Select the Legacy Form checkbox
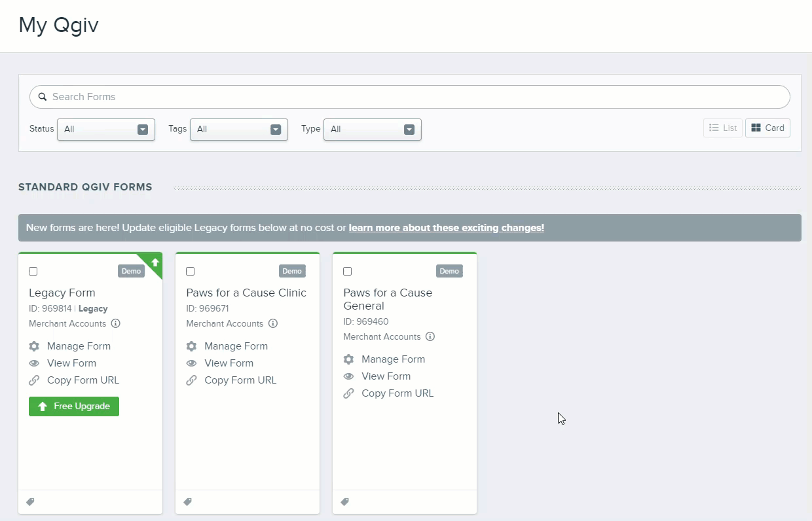The image size is (812, 521). (33, 271)
